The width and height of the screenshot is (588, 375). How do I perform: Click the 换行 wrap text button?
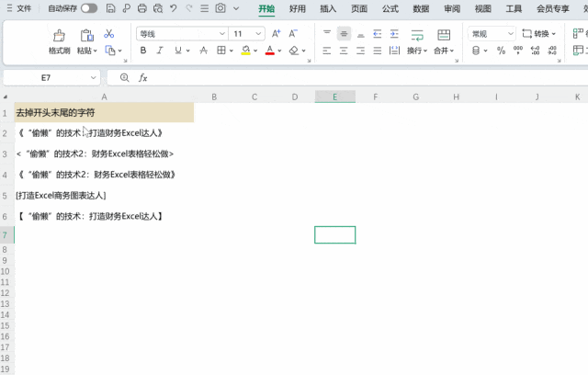coord(417,41)
